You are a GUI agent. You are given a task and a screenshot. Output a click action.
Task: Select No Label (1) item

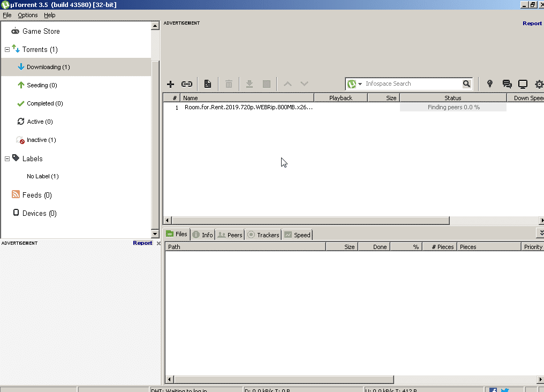click(x=43, y=176)
